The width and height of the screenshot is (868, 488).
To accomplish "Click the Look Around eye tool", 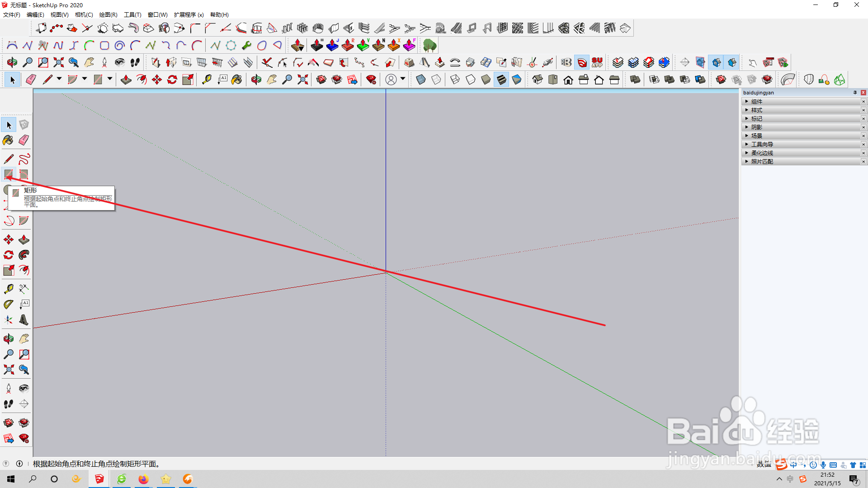I will (x=24, y=389).
